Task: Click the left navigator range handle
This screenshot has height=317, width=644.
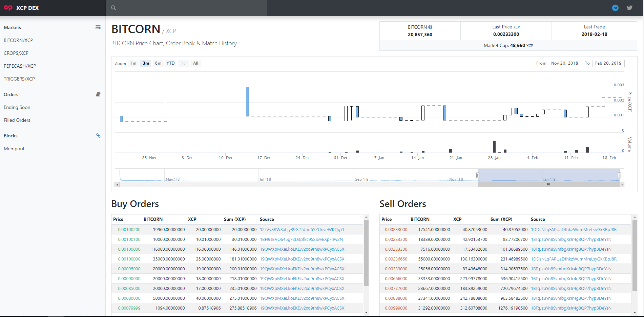Action: (478, 175)
